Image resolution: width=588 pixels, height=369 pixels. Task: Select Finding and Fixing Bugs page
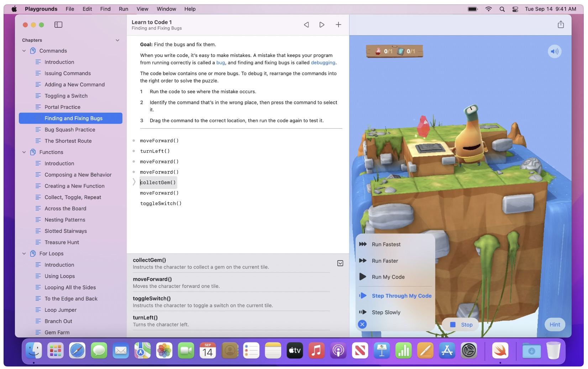pyautogui.click(x=70, y=118)
